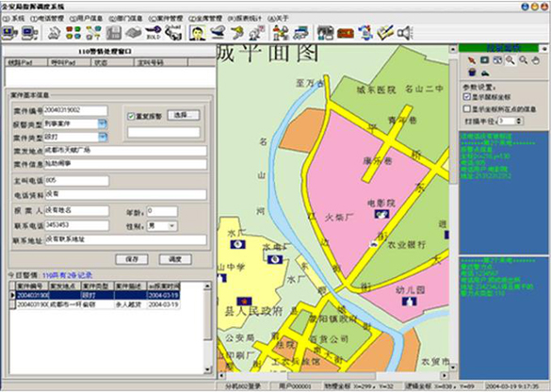Click the map's vertical scrollbar down arrow

pyautogui.click(x=453, y=367)
